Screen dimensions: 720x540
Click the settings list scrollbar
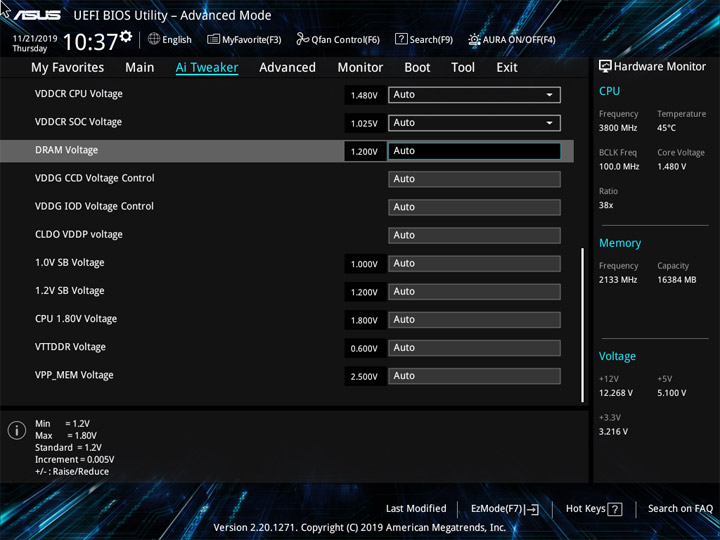[x=583, y=325]
